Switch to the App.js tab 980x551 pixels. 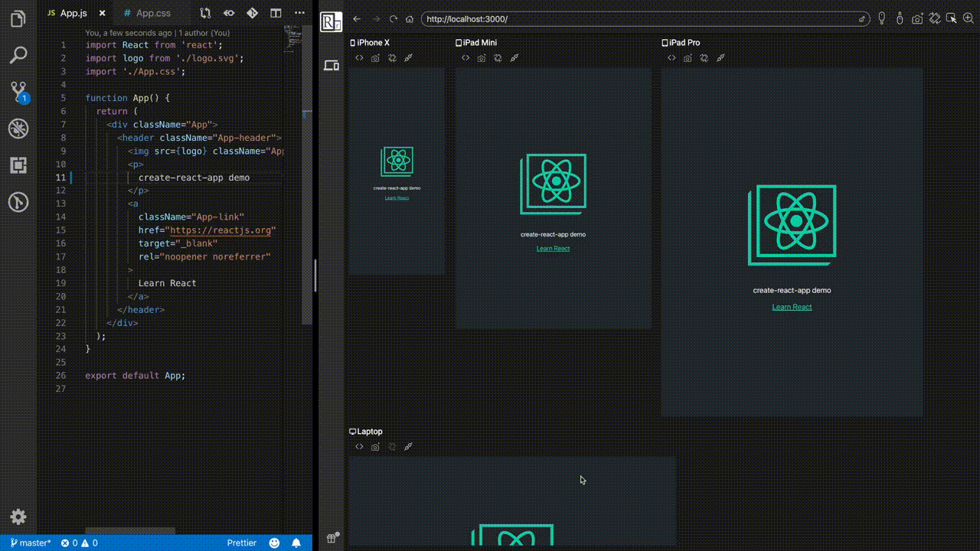(73, 13)
